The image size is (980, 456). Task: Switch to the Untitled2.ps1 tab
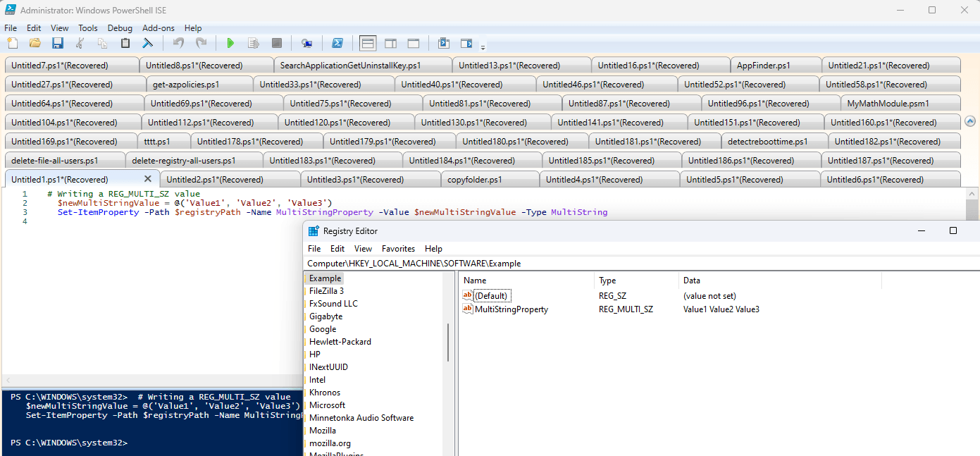click(x=230, y=180)
